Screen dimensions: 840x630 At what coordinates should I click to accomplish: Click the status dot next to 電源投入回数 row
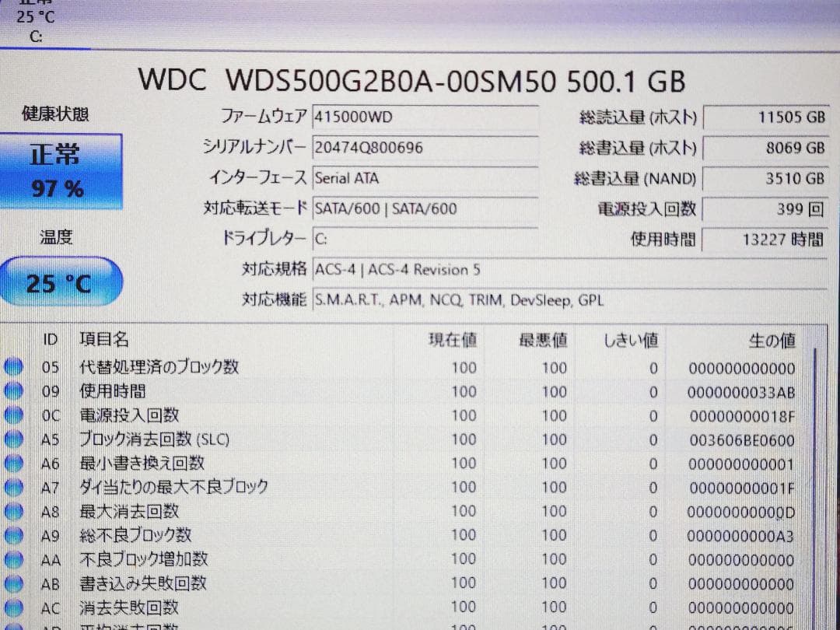click(14, 415)
